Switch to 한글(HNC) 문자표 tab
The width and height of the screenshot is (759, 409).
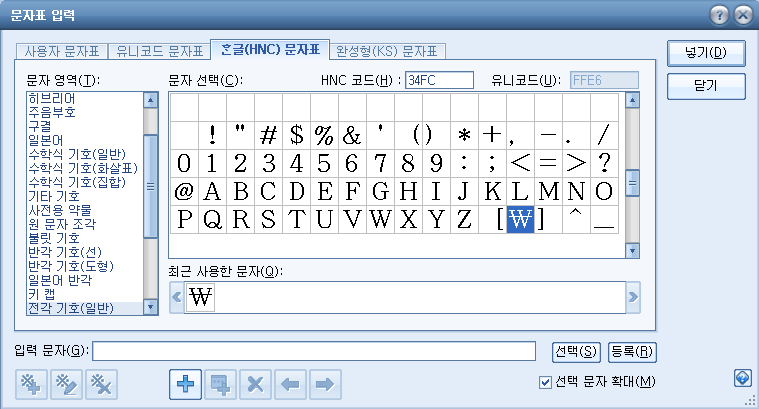point(270,49)
